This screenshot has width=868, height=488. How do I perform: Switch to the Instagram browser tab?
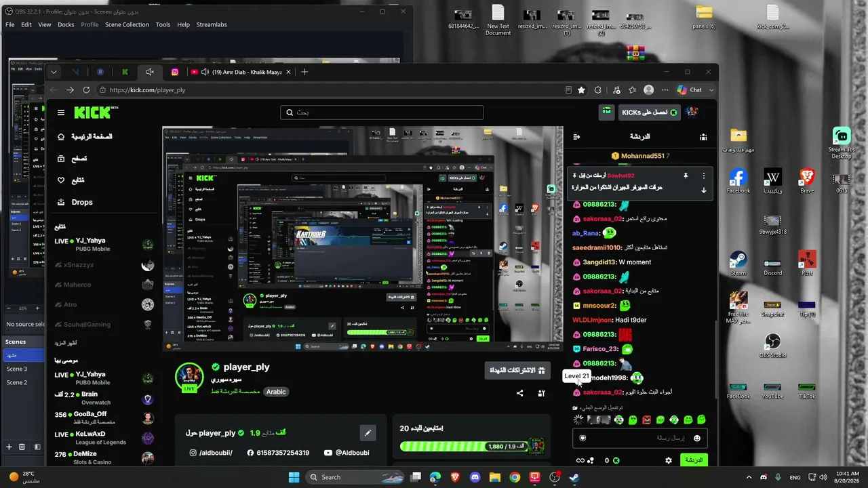(x=174, y=72)
